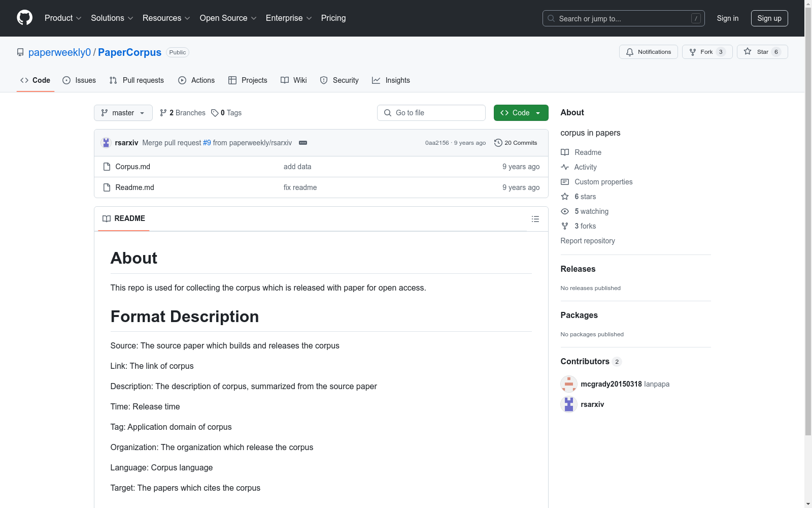The image size is (812, 508).
Task: Click the search magnifier icon in header
Action: 551,18
